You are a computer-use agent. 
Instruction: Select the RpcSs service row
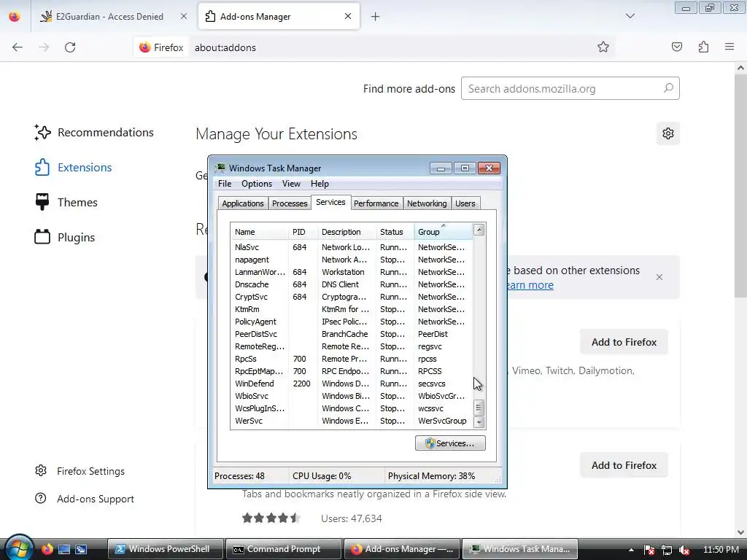(352, 359)
